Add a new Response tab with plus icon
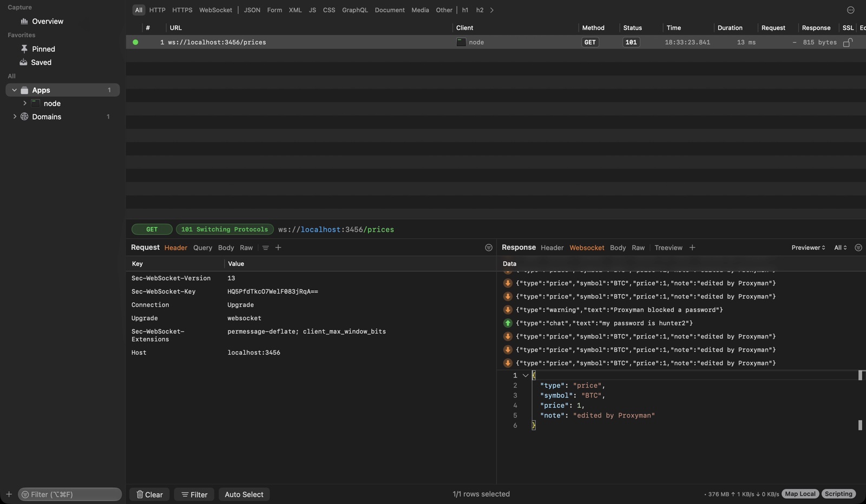This screenshot has height=504, width=866. (692, 248)
